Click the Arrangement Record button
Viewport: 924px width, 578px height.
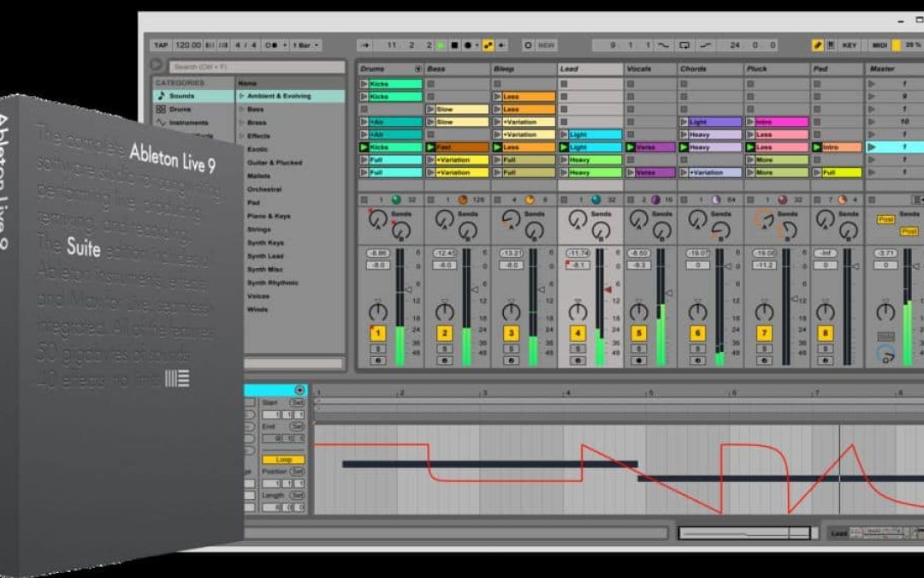pyautogui.click(x=468, y=45)
